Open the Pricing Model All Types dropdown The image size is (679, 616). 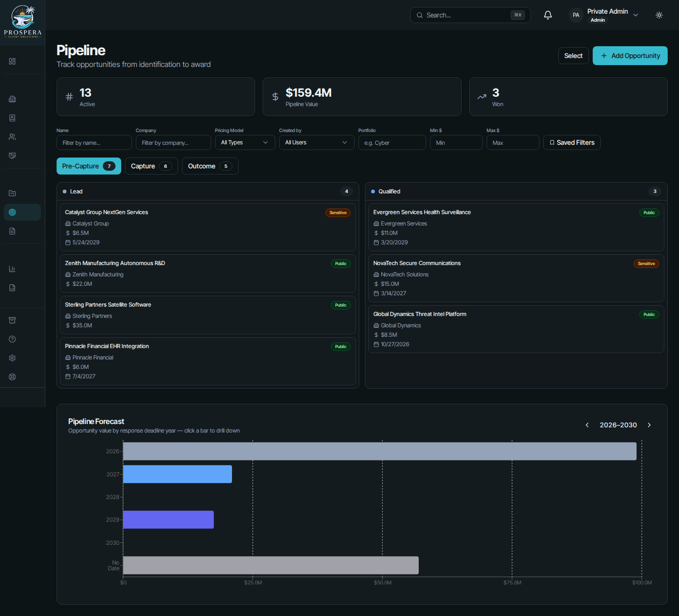coord(245,142)
